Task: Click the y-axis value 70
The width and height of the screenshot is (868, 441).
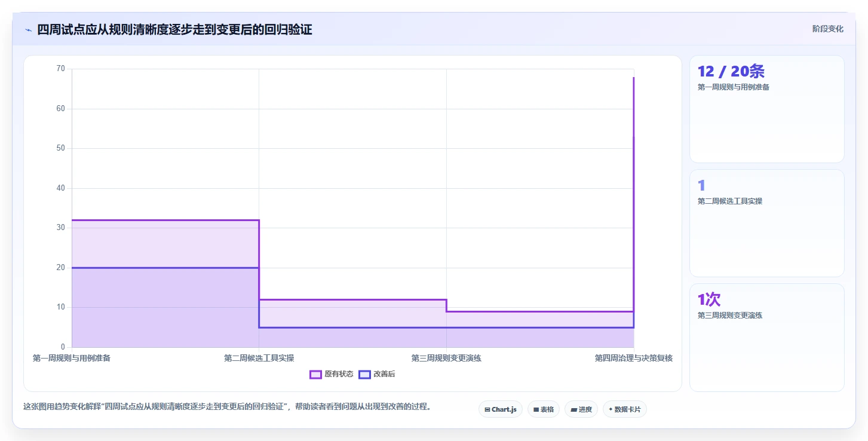Action: 61,69
